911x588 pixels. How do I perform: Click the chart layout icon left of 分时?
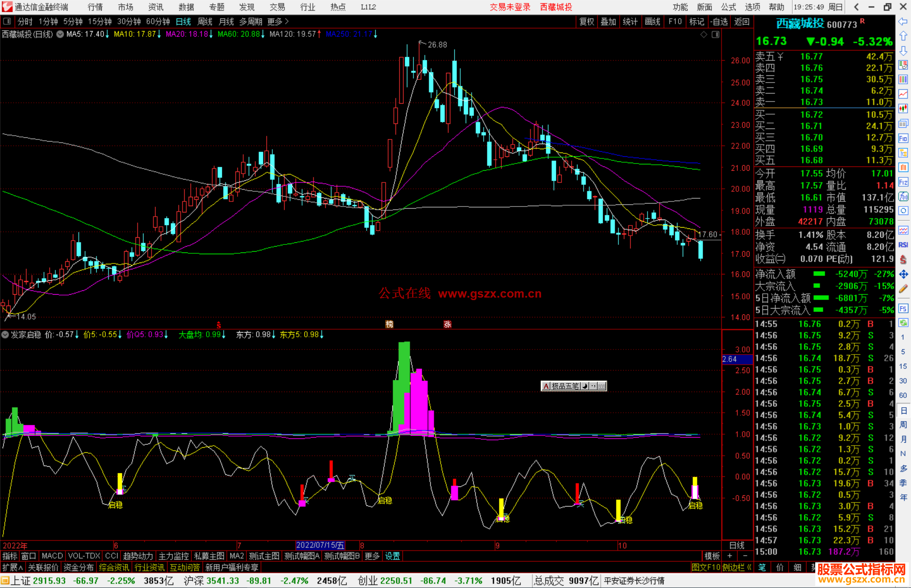click(7, 21)
